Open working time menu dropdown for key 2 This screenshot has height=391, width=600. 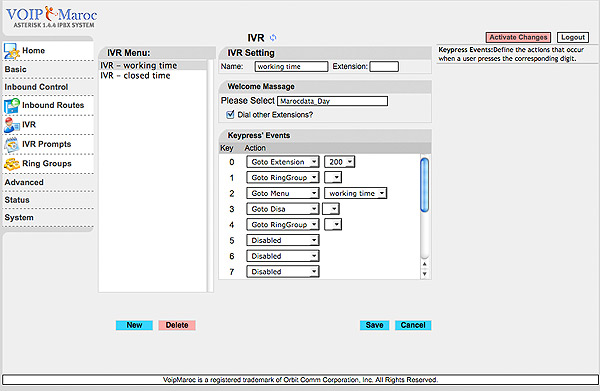click(x=355, y=193)
